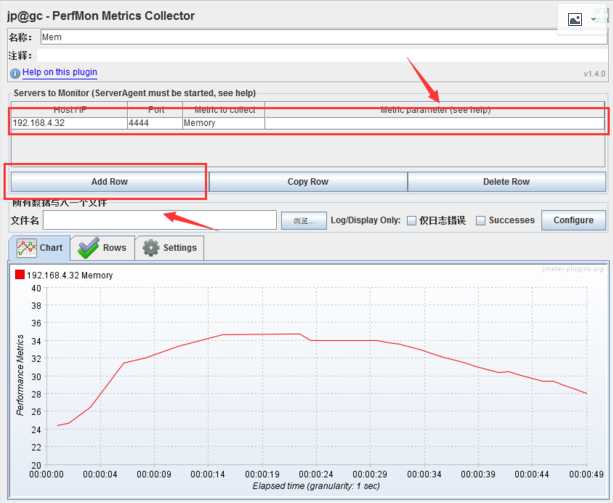Click the empty metric parameter cell
This screenshot has height=503, width=613.
(435, 123)
